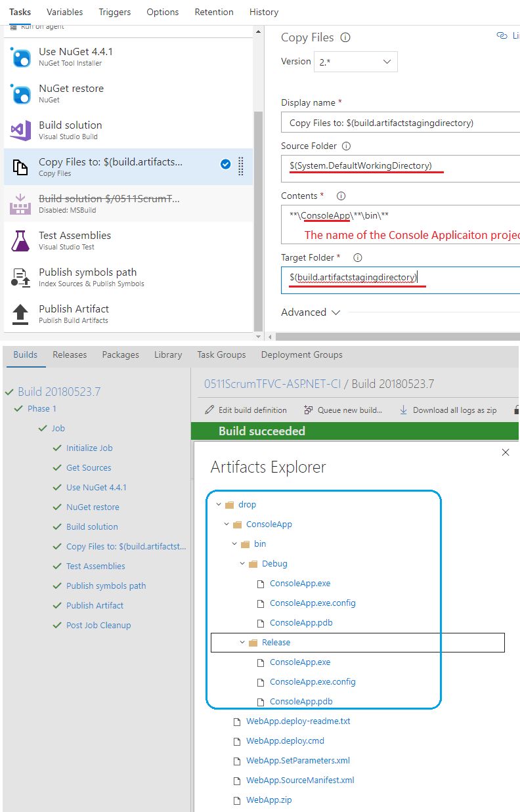Collapse the Debug folder node

tap(242, 564)
